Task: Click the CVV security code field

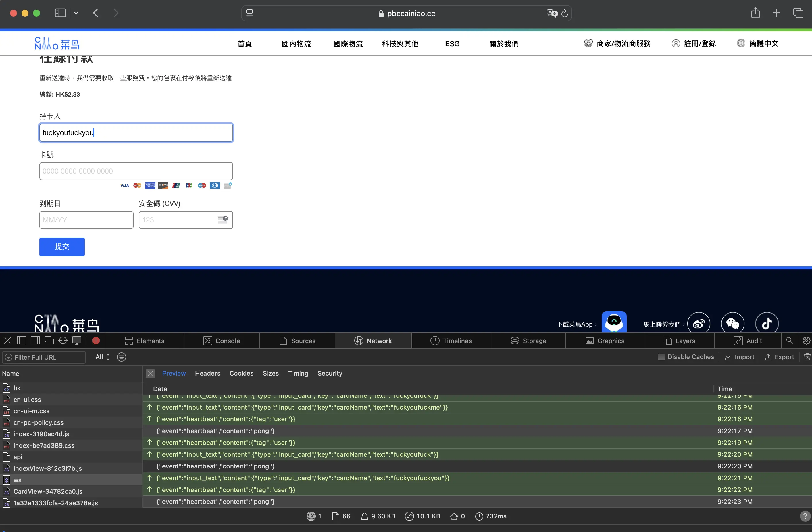Action: point(186,220)
